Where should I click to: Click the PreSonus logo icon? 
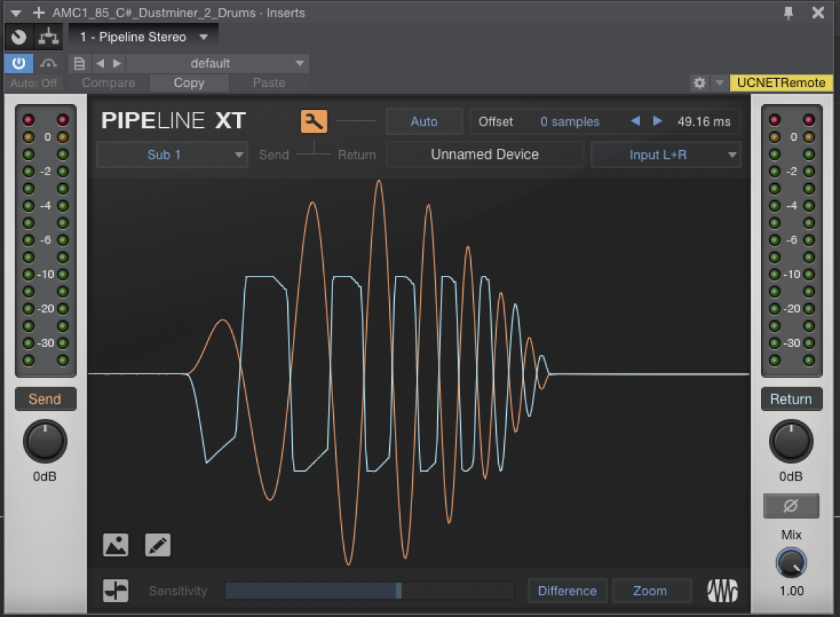point(722,590)
